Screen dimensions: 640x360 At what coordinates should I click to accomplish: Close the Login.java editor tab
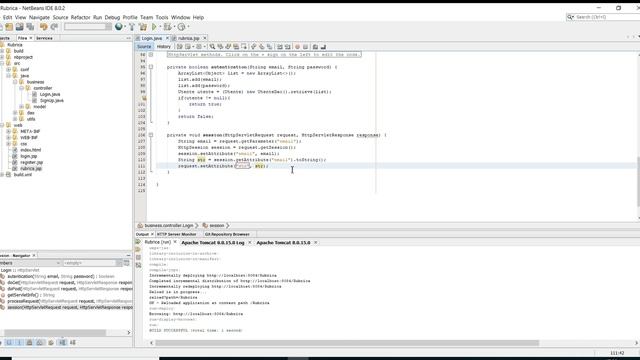[x=167, y=38]
